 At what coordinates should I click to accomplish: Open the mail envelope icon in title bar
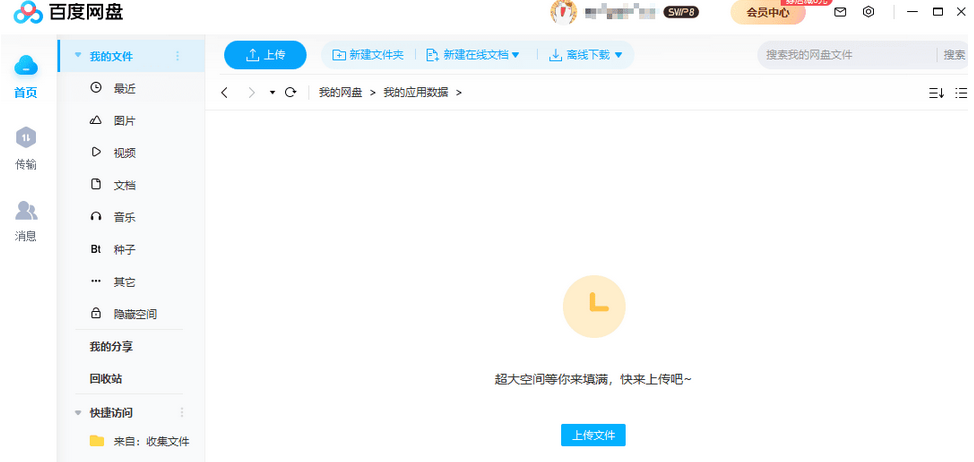840,12
